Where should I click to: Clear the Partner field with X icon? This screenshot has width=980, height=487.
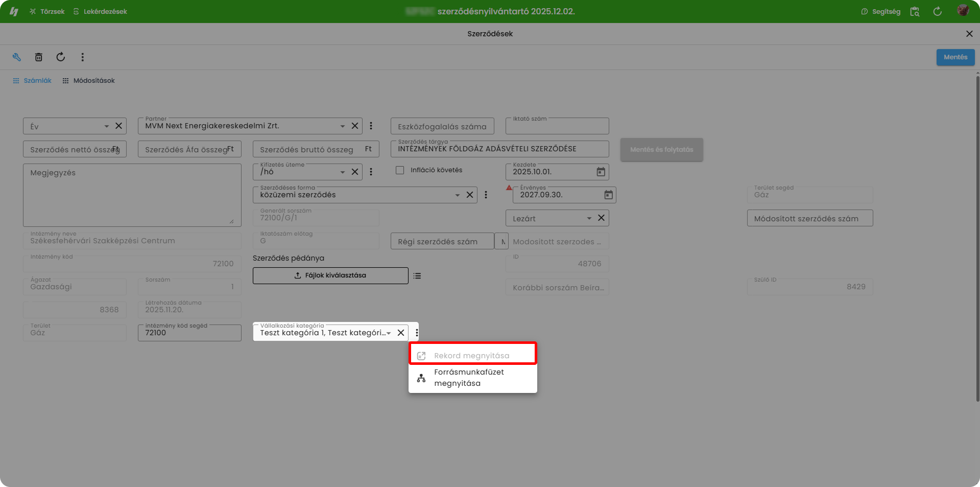tap(355, 126)
